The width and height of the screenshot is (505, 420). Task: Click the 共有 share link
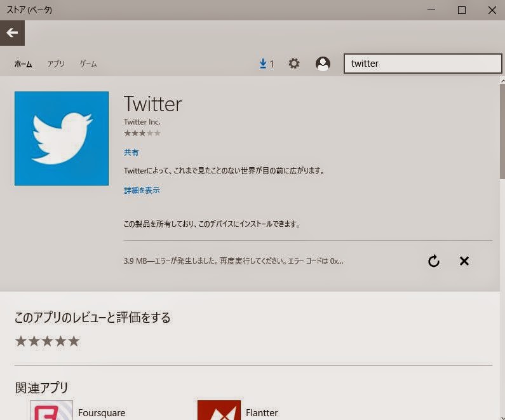coord(131,152)
